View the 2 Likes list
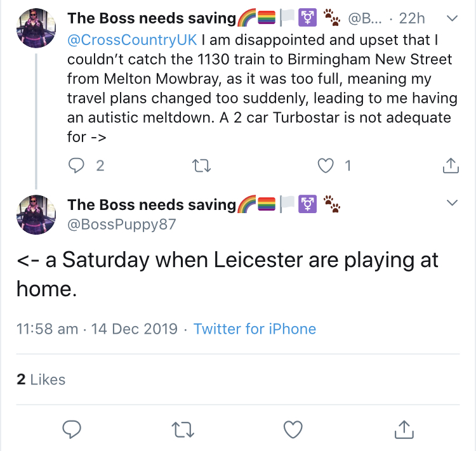Screen dimensions: 476x451 pos(41,379)
